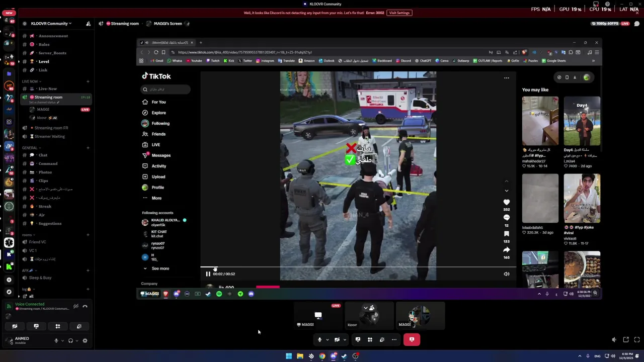Screen dimensions: 644x362
Task: Open TikTok Explore page
Action: click(x=158, y=113)
